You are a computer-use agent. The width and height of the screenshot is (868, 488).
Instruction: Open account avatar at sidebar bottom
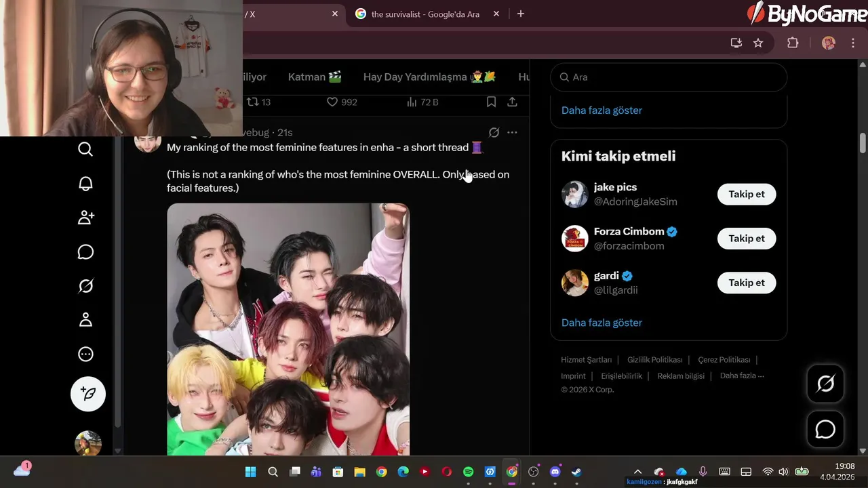[x=88, y=443]
